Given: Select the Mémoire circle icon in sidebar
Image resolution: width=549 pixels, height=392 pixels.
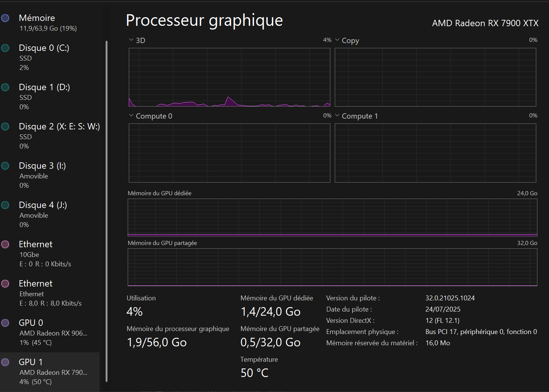Looking at the screenshot, I should coord(5,18).
